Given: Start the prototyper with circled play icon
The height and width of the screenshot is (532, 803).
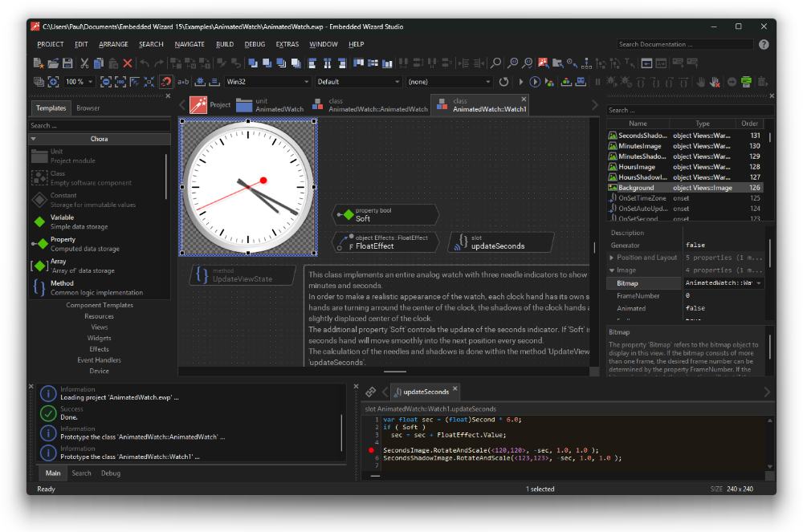Looking at the screenshot, I should tap(536, 81).
